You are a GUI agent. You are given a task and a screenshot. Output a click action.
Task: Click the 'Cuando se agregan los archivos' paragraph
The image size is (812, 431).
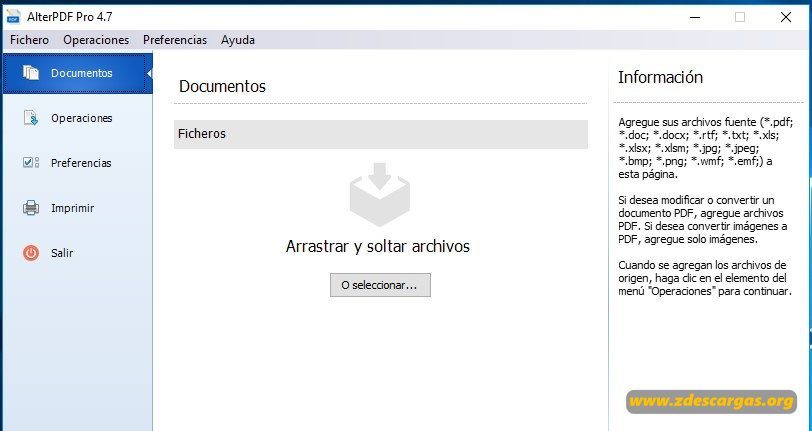705,278
